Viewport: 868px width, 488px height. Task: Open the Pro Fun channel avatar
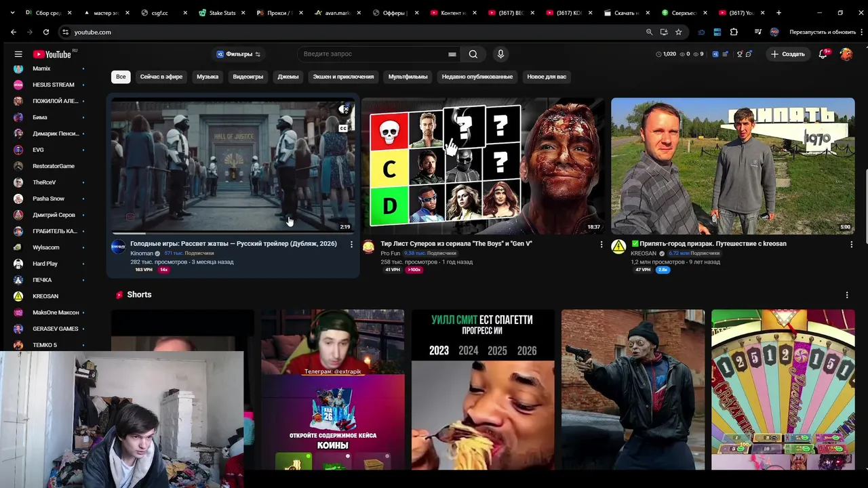368,247
